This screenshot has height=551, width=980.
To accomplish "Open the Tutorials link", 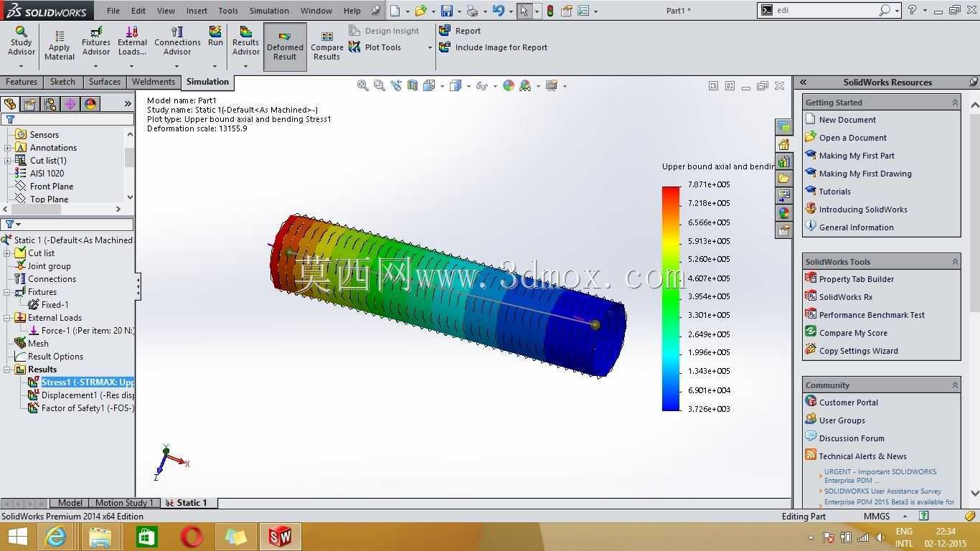I will pyautogui.click(x=835, y=192).
